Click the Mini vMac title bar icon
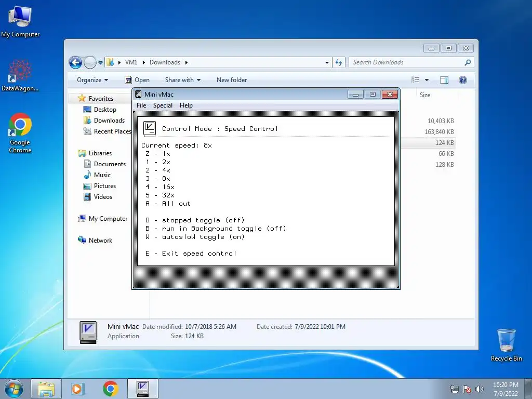This screenshot has height=399, width=532. pyautogui.click(x=138, y=95)
